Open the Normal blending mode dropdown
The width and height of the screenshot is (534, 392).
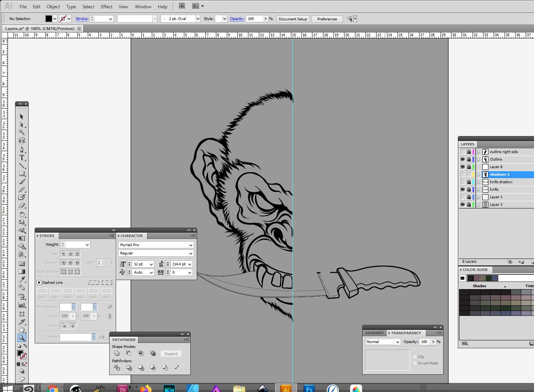click(x=397, y=341)
